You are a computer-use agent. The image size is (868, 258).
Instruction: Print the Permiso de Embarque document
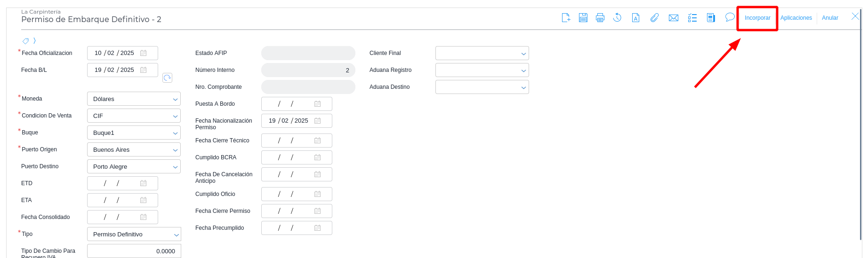click(x=600, y=18)
